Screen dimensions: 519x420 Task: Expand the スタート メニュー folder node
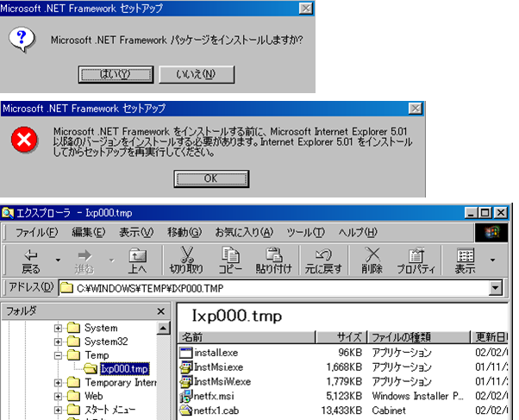click(58, 410)
